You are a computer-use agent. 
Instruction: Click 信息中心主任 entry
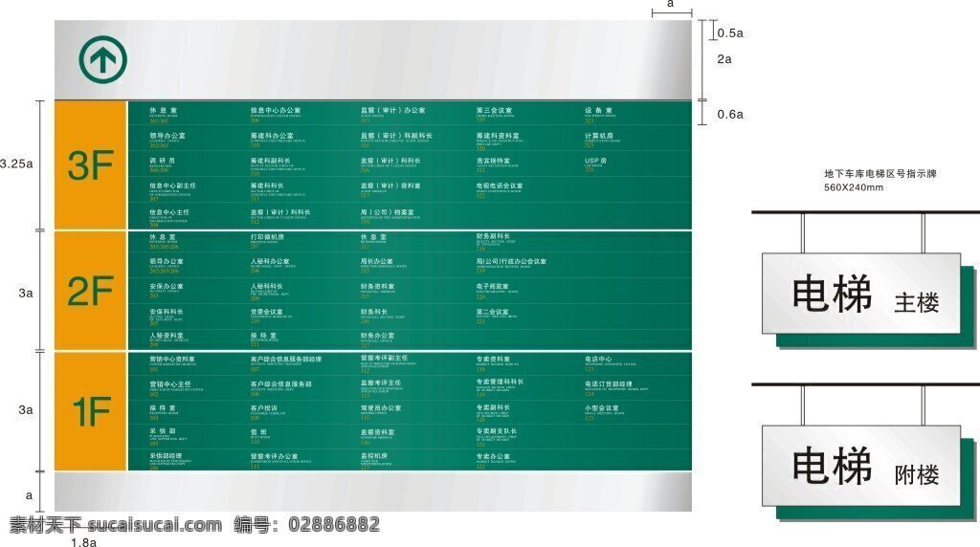168,212
